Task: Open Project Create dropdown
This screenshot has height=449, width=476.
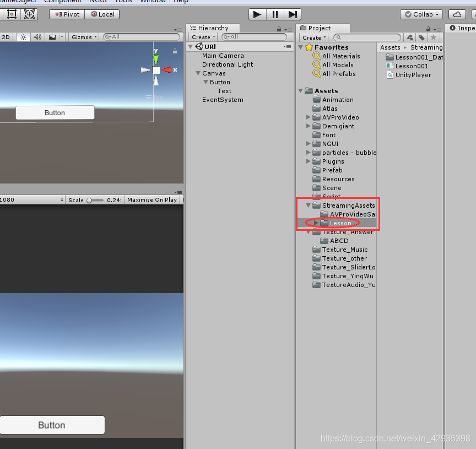Action: click(314, 37)
